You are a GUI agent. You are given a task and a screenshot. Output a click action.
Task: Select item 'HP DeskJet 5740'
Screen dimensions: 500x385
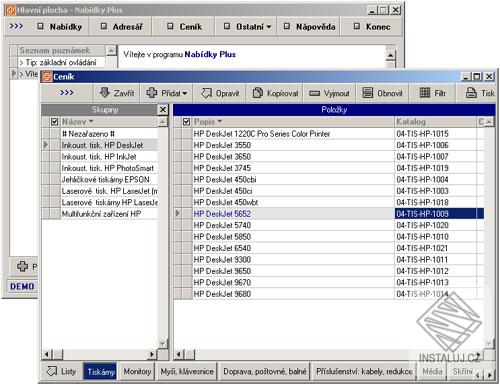pos(293,225)
